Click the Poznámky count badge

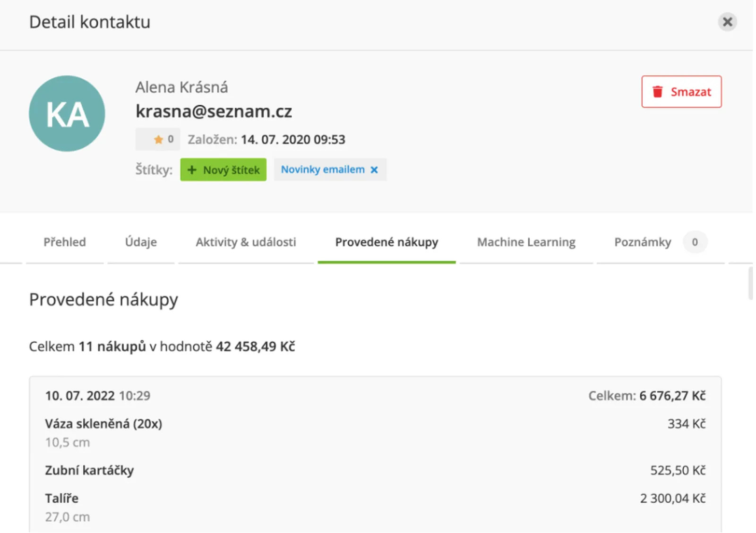[x=695, y=242]
